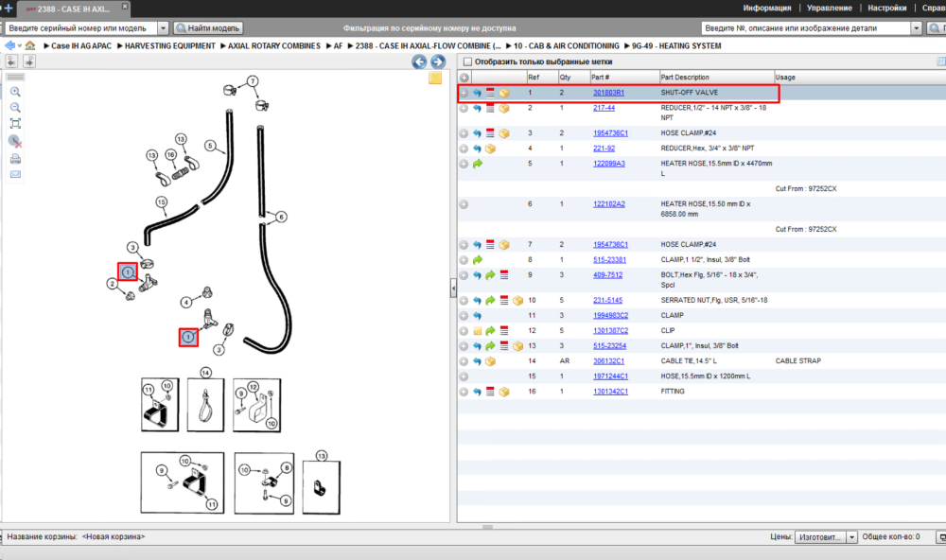This screenshot has width=946, height=560.
Task: Open the yellow sticky note on the diagram
Action: point(435,79)
